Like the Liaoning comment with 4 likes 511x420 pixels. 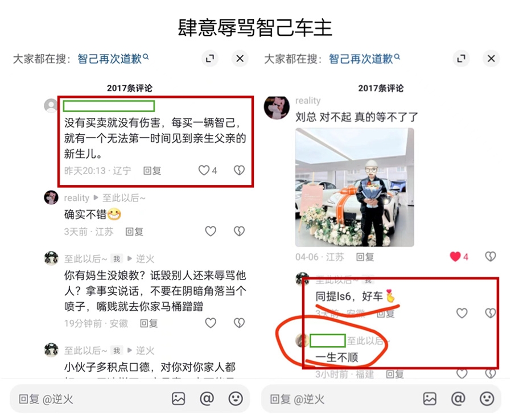pos(204,170)
